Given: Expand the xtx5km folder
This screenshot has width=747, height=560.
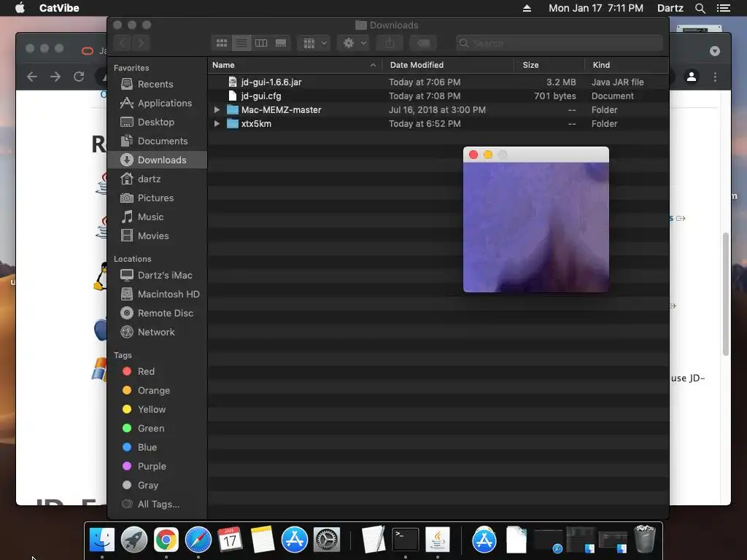Looking at the screenshot, I should [x=217, y=124].
